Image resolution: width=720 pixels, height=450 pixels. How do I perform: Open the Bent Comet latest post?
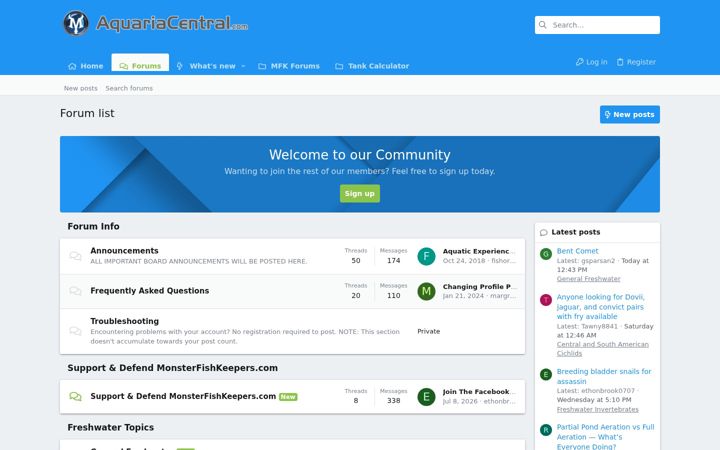pos(578,251)
